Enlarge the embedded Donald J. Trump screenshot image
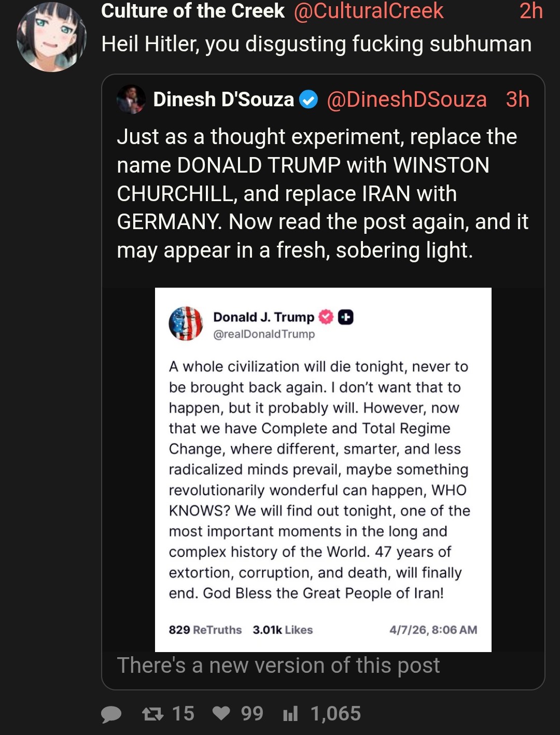Image resolution: width=560 pixels, height=735 pixels. click(323, 469)
